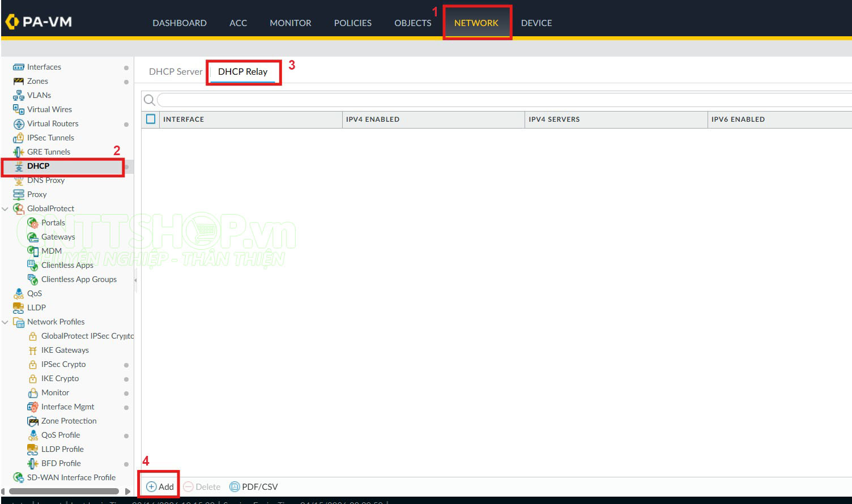This screenshot has width=852, height=504.
Task: Click the LLDP icon in sidebar
Action: tap(19, 307)
